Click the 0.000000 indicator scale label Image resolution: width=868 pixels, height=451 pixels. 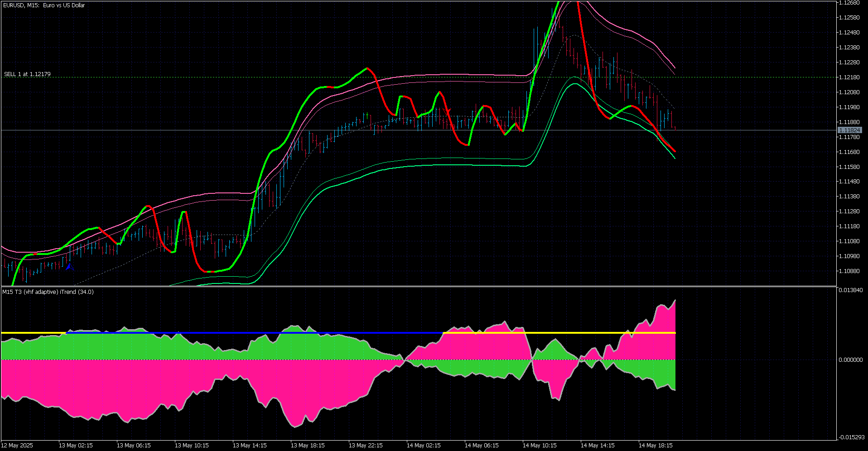click(850, 360)
